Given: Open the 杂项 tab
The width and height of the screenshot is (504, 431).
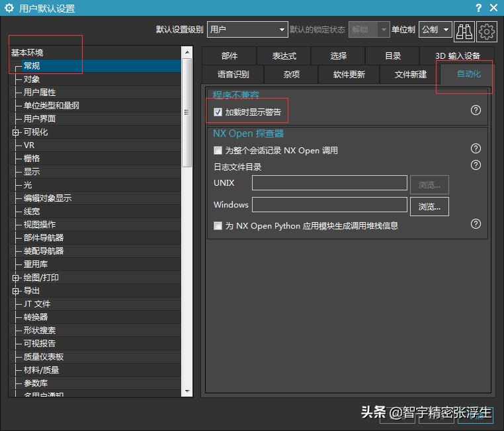Looking at the screenshot, I should pyautogui.click(x=291, y=75).
